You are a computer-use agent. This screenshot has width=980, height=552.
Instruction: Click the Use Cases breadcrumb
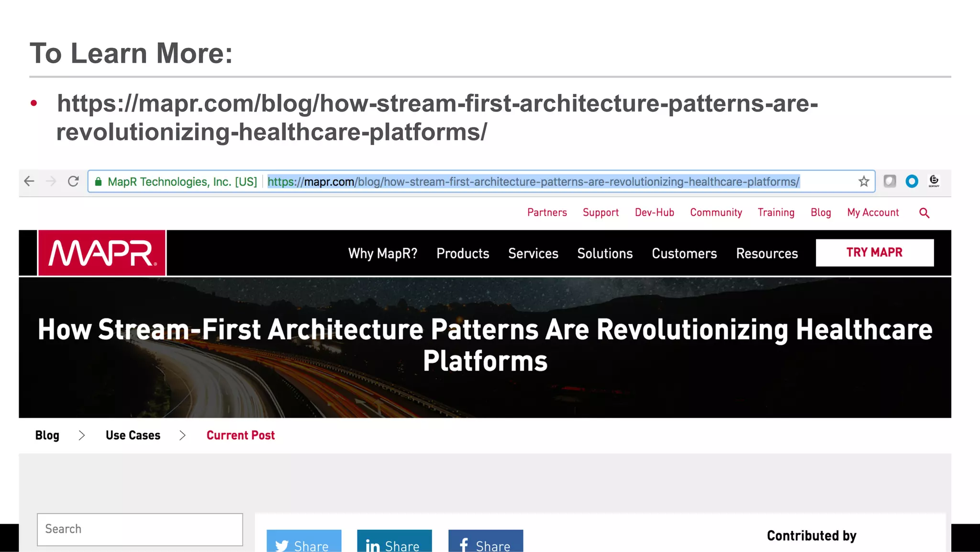133,435
